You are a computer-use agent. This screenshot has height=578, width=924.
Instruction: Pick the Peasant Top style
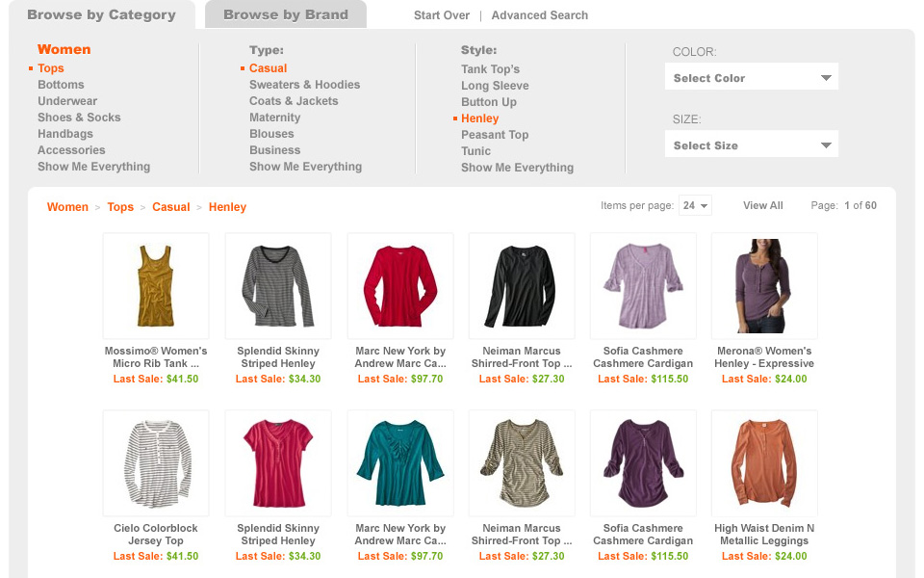click(x=495, y=135)
